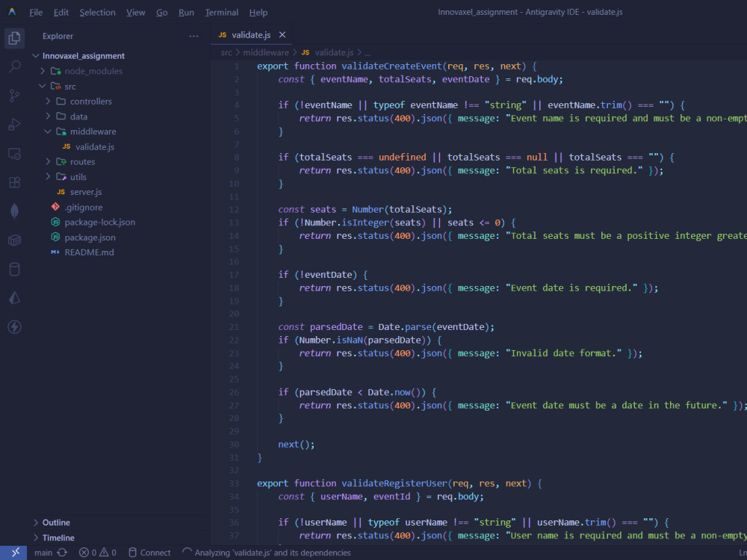Open the Source Control view icon
This screenshot has height=560, width=747.
(14, 96)
